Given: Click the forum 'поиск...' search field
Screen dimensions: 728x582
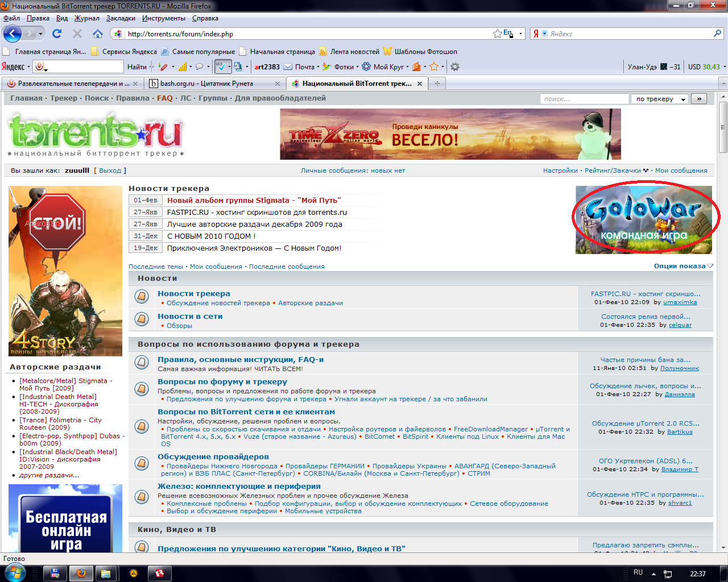Looking at the screenshot, I should coord(584,99).
